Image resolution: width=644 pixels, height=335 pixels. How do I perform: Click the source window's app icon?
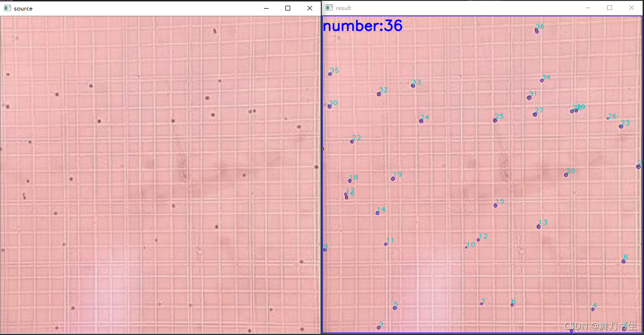pyautogui.click(x=7, y=8)
